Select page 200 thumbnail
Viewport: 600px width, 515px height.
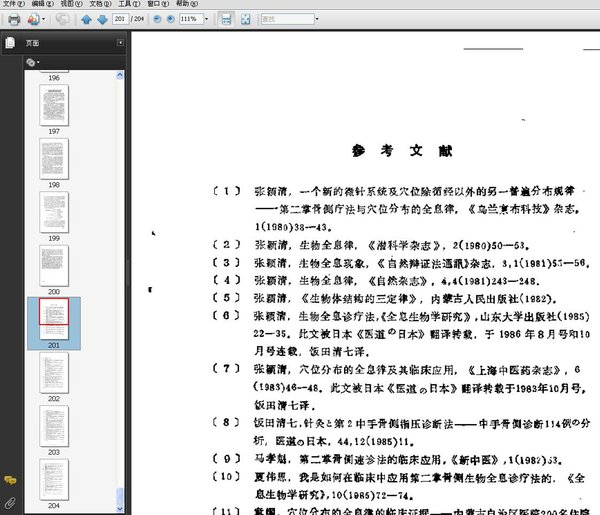pyautogui.click(x=54, y=266)
